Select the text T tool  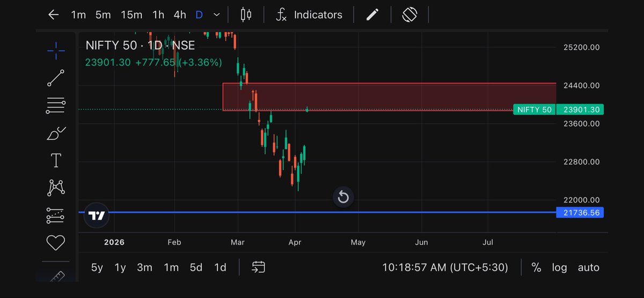tap(56, 160)
